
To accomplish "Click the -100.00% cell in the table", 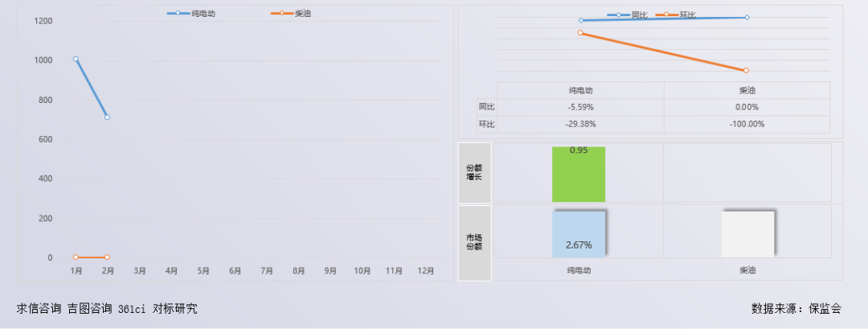I will click(x=747, y=124).
